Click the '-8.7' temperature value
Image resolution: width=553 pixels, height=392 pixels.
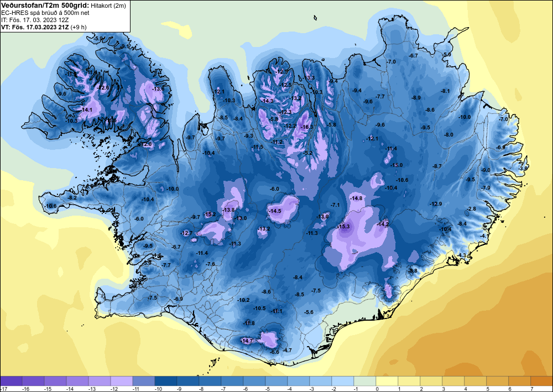tap(437, 166)
